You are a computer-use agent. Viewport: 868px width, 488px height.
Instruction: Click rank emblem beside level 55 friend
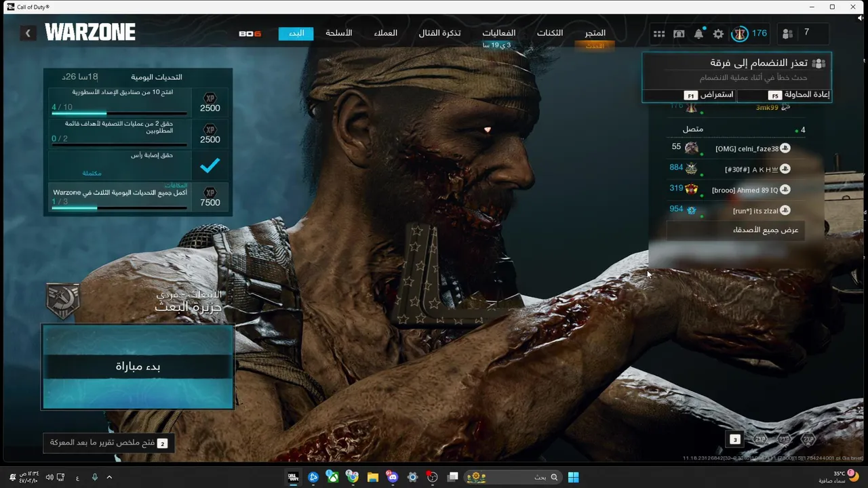click(x=692, y=148)
